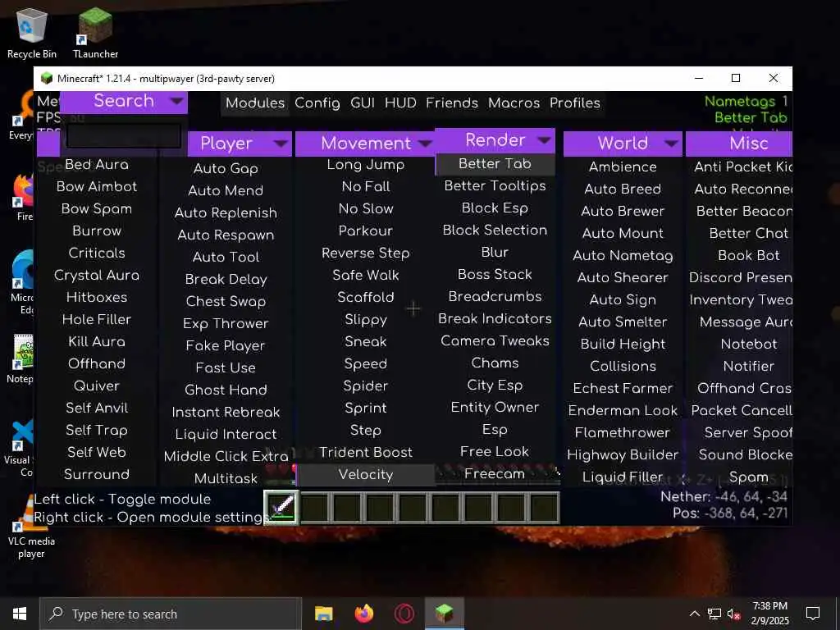Image resolution: width=840 pixels, height=630 pixels.
Task: Open the GUI tab
Action: 362,103
